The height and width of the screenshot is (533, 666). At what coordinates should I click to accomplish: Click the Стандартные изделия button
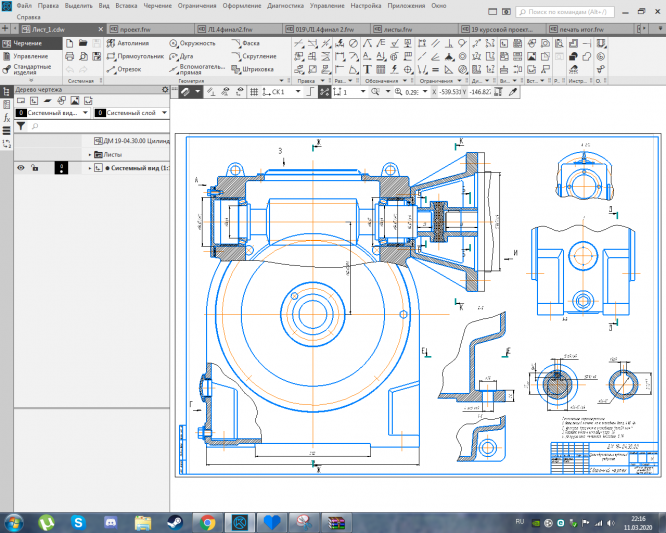(26, 70)
